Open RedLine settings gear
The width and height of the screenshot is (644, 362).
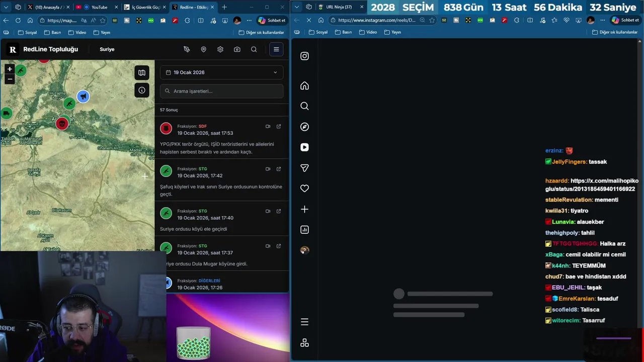pos(220,49)
